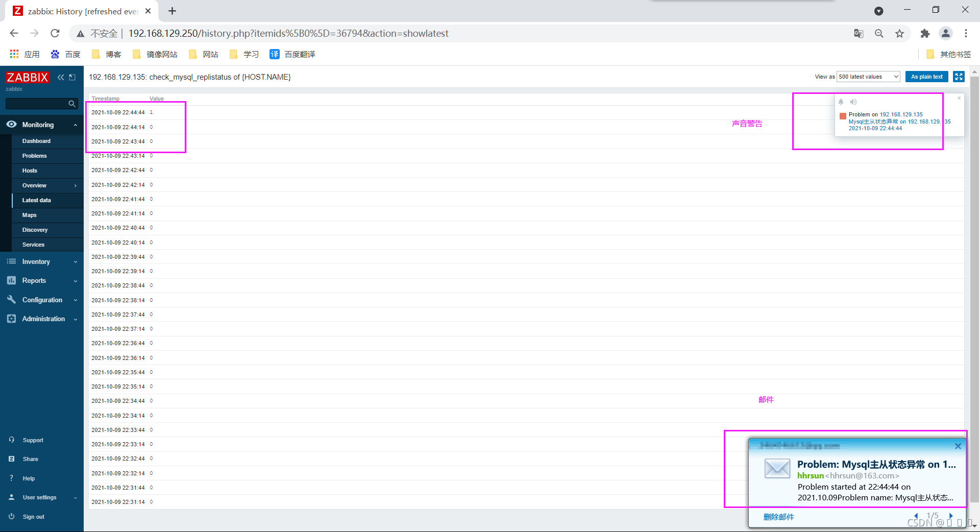This screenshot has height=532, width=980.
Task: Open the Latest data menu item
Action: (x=36, y=200)
